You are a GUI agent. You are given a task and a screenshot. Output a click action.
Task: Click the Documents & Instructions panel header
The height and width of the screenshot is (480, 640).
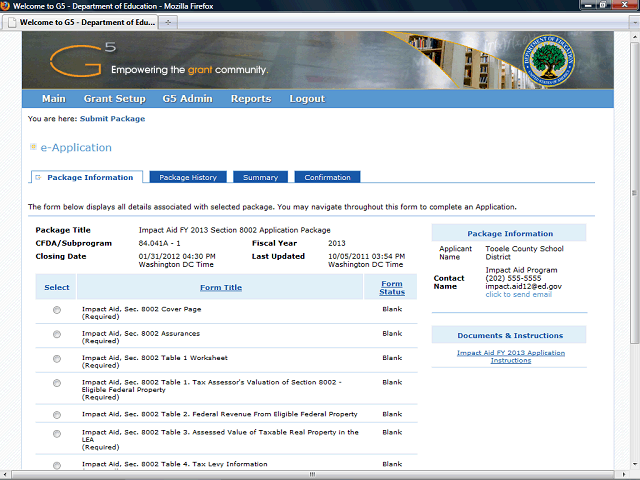(x=509, y=336)
